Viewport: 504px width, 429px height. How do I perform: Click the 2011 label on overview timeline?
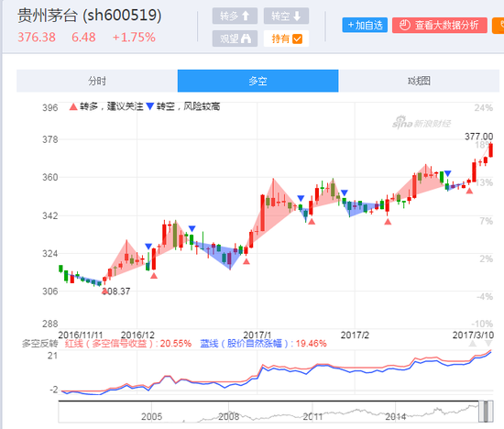click(x=312, y=416)
